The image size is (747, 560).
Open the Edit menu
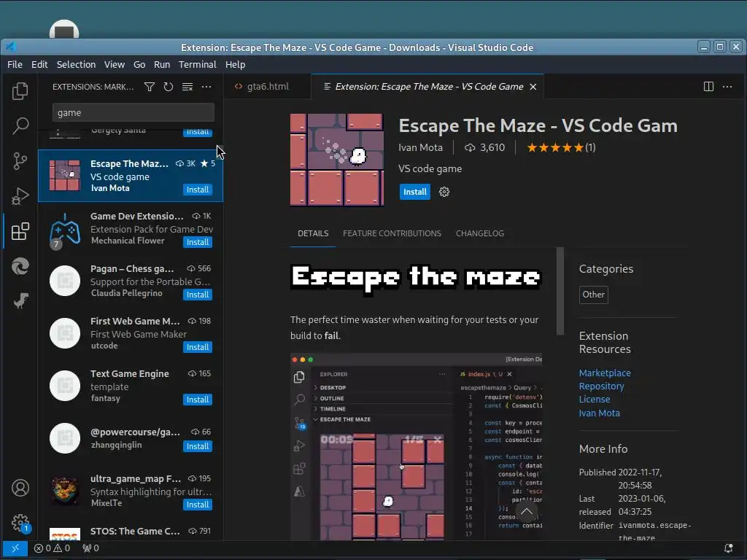[39, 64]
